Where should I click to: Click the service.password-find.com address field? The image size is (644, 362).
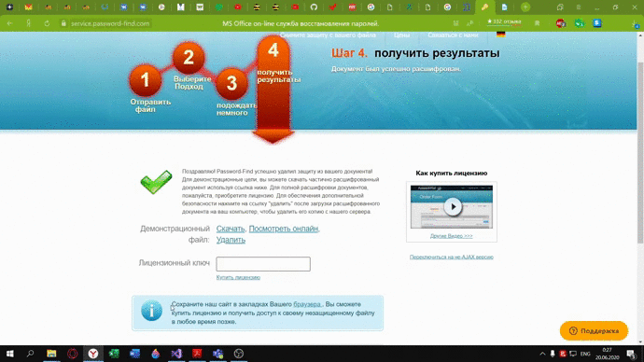tap(109, 23)
